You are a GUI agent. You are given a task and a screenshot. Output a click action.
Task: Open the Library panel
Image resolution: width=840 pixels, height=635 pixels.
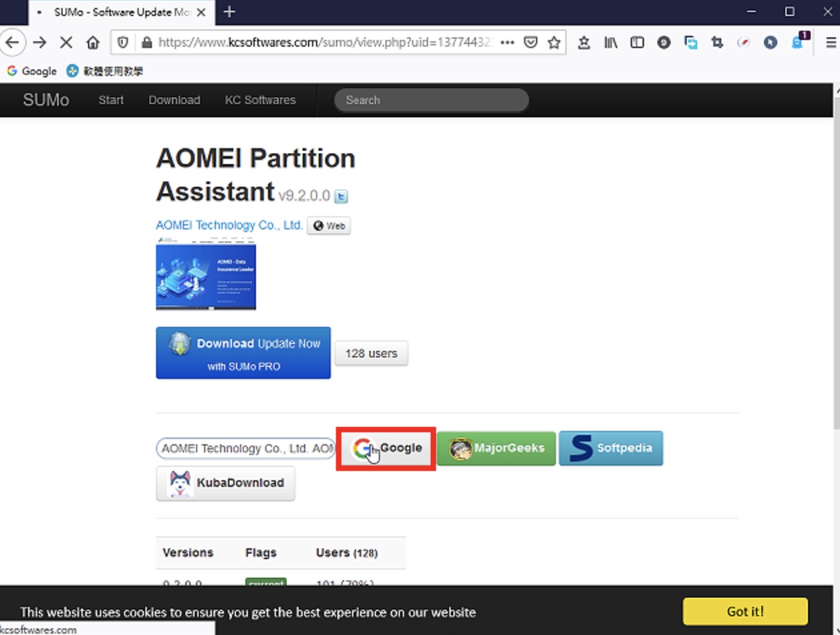611,43
